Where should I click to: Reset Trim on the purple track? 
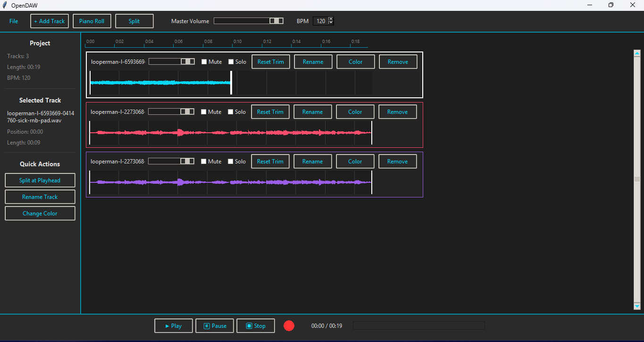click(270, 162)
